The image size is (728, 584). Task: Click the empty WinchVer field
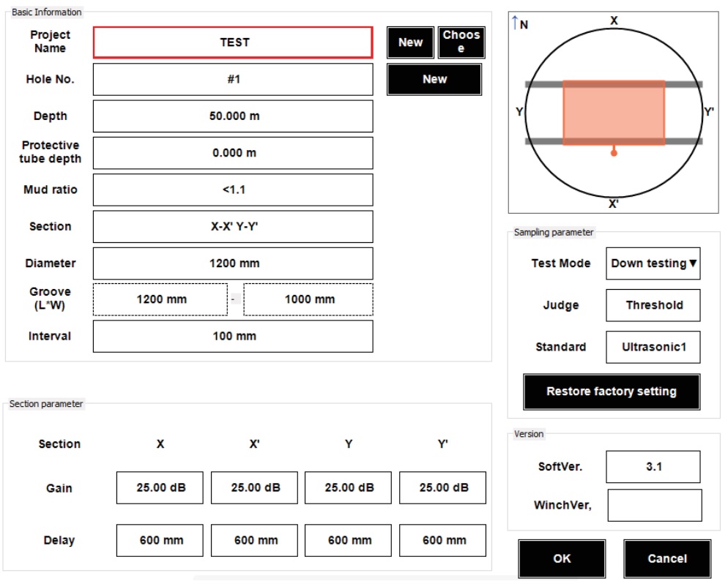point(656,506)
